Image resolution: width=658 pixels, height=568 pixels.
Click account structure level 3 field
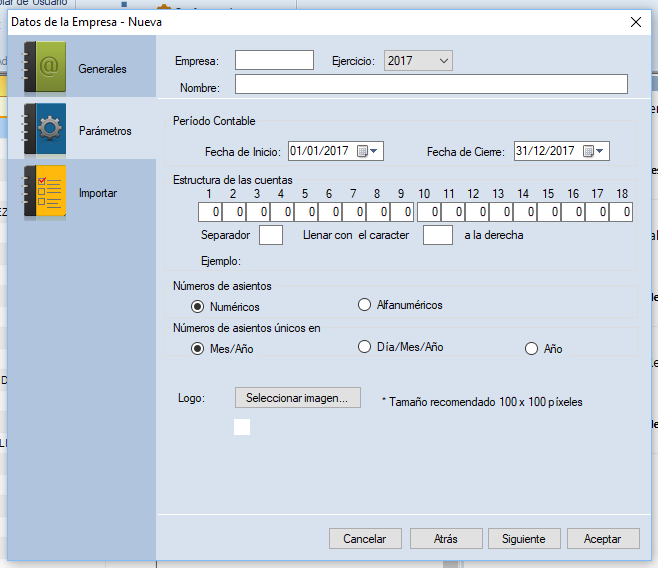258,212
